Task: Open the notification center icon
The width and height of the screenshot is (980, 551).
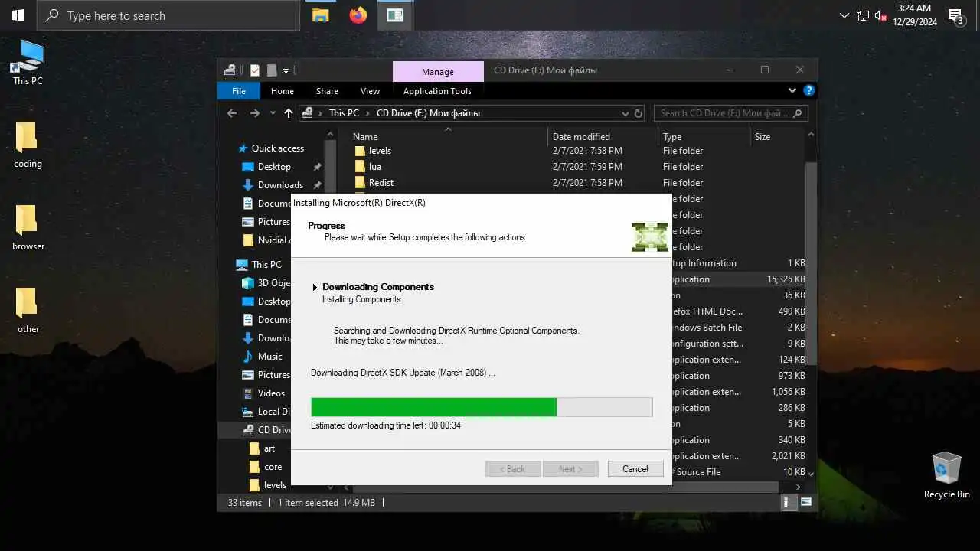Action: 955,15
